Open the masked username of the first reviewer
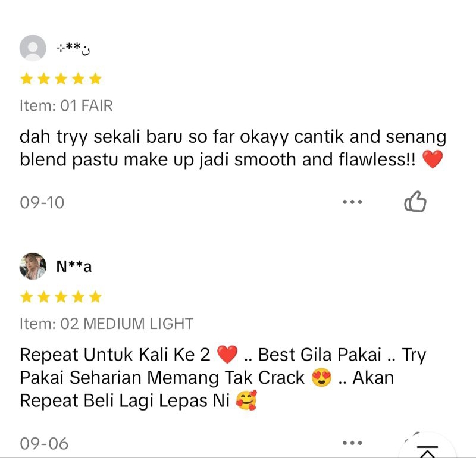The width and height of the screenshot is (476, 476). 73,48
